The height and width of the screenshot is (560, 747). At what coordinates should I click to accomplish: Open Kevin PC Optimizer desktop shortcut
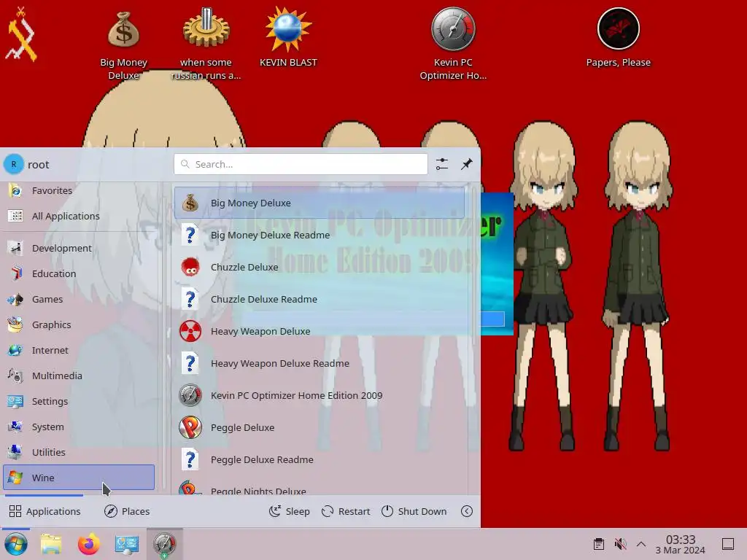click(x=453, y=44)
